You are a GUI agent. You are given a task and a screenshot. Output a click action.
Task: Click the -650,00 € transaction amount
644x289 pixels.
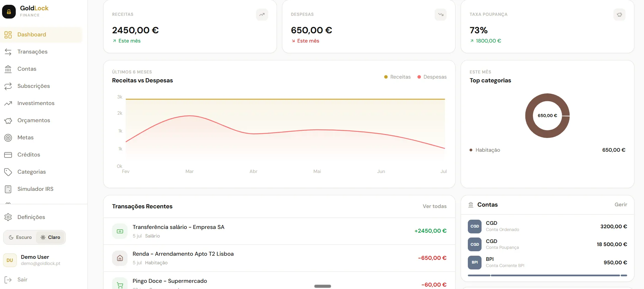432,258
